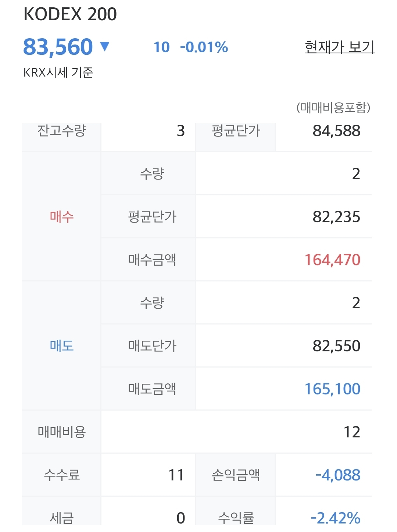
Task: Tap the -0.01% change rate
Action: [x=204, y=47]
